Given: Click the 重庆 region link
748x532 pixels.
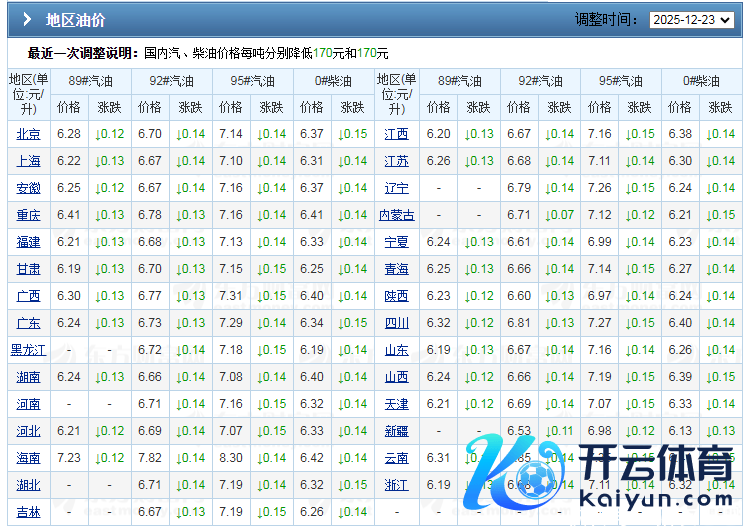Looking at the screenshot, I should (29, 215).
